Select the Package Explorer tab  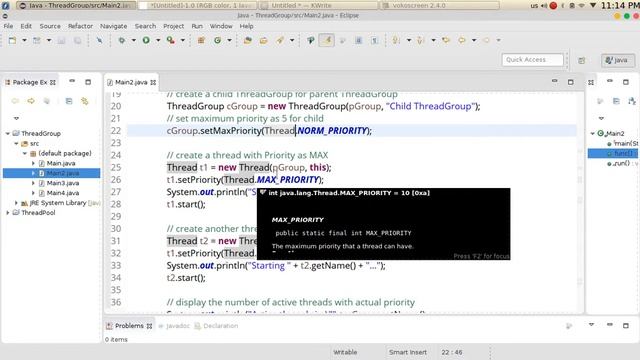(x=30, y=82)
